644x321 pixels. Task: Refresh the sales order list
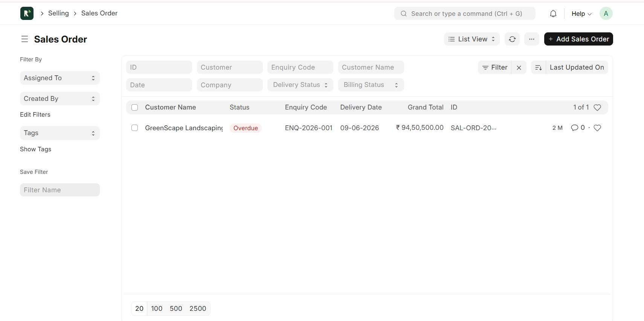(512, 39)
